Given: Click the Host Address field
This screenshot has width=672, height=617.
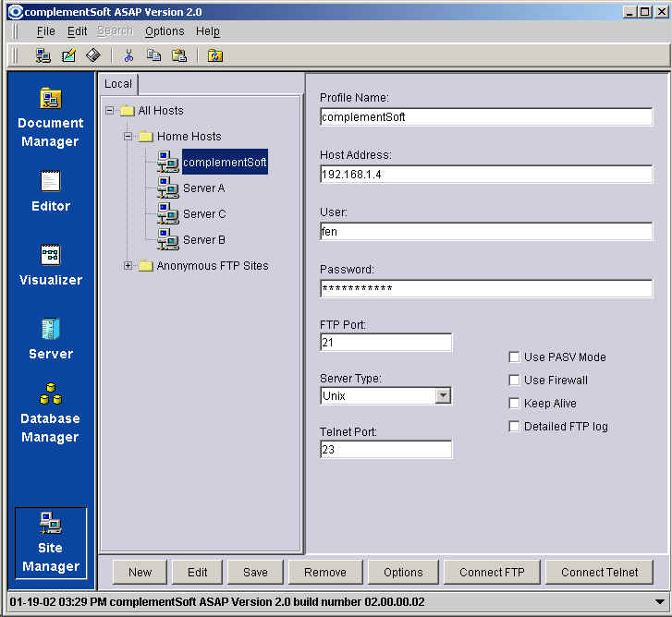Looking at the screenshot, I should tap(486, 175).
